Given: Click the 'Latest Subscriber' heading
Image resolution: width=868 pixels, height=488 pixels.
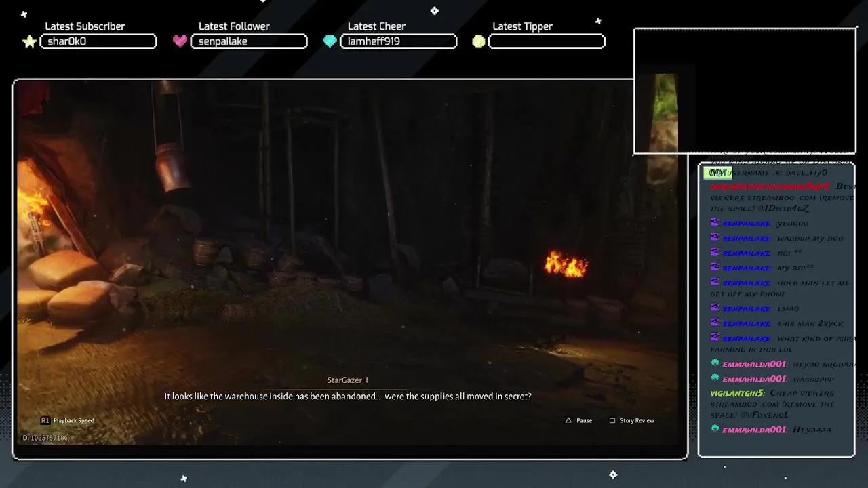Looking at the screenshot, I should (x=85, y=26).
